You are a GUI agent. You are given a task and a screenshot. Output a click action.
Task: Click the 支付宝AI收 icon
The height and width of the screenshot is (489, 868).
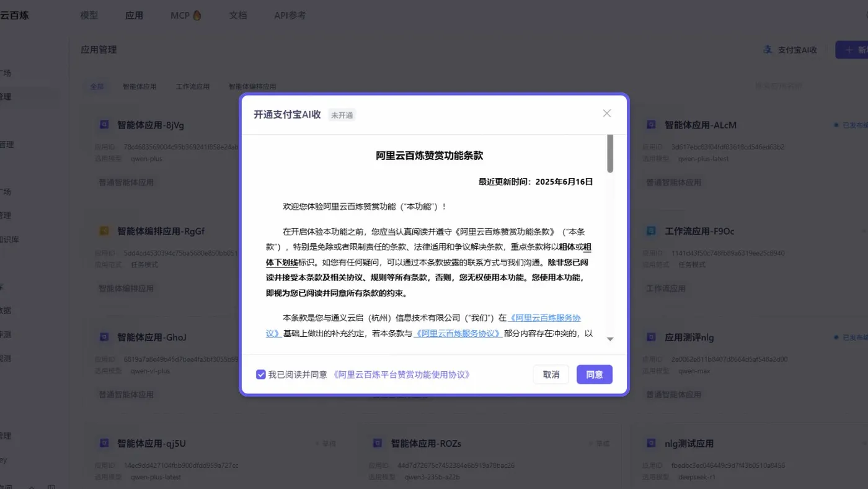768,50
